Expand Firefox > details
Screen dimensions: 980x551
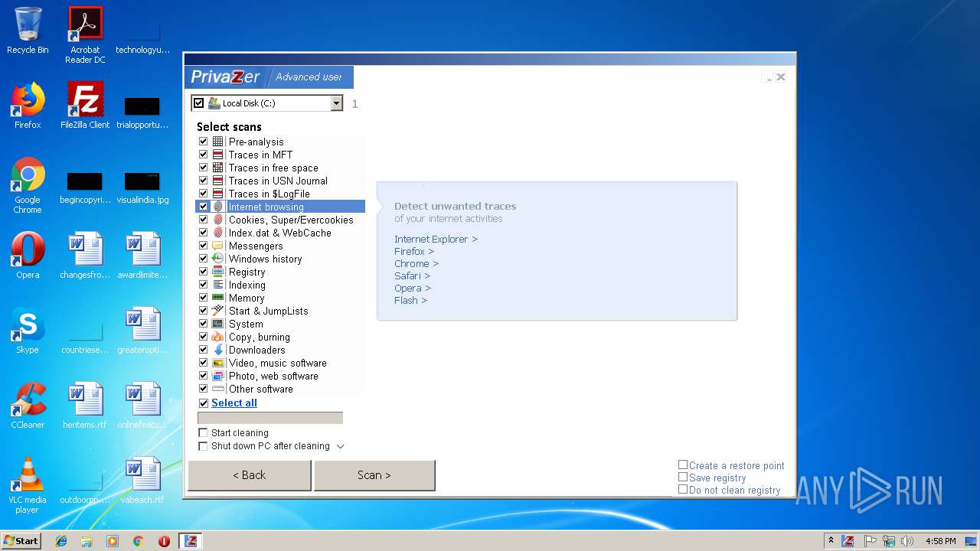(x=414, y=251)
